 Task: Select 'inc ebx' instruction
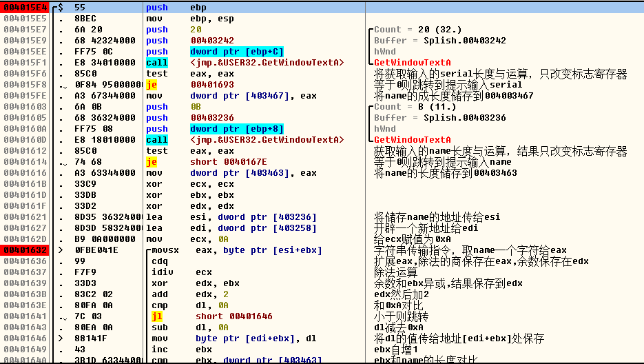(182, 350)
